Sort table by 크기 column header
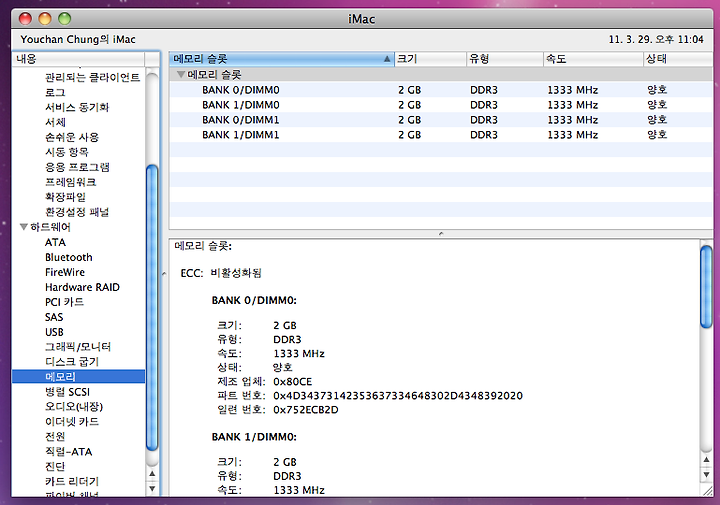Image resolution: width=720 pixels, height=505 pixels. [430, 59]
